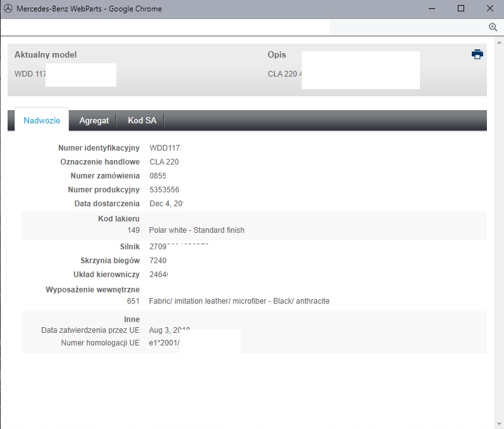This screenshot has height=429, width=504.
Task: Click the 'Numer homologacji UE' label
Action: pyautogui.click(x=101, y=343)
